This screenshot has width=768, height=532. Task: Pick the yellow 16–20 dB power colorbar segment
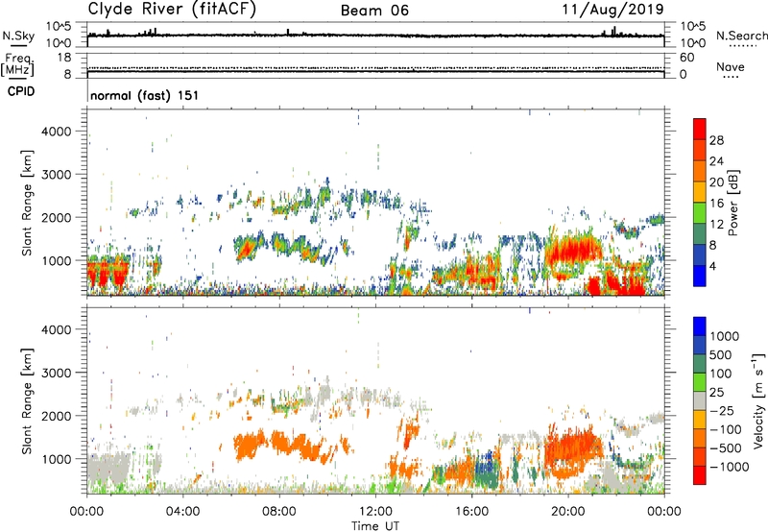700,192
